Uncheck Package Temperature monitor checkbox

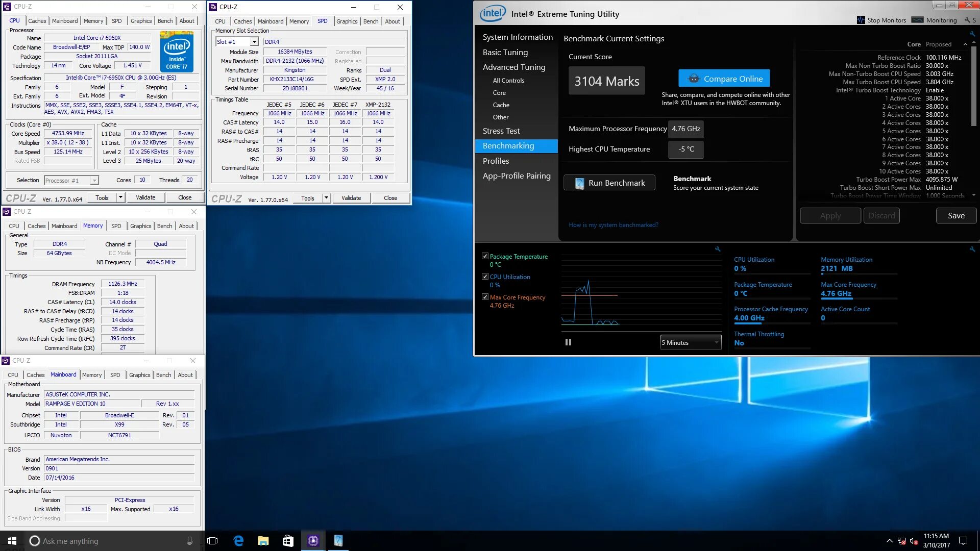tap(485, 256)
